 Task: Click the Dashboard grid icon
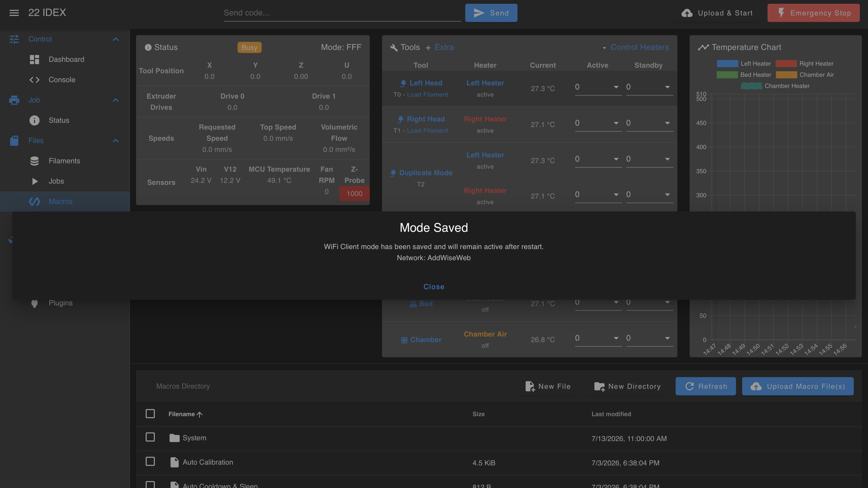tap(34, 60)
